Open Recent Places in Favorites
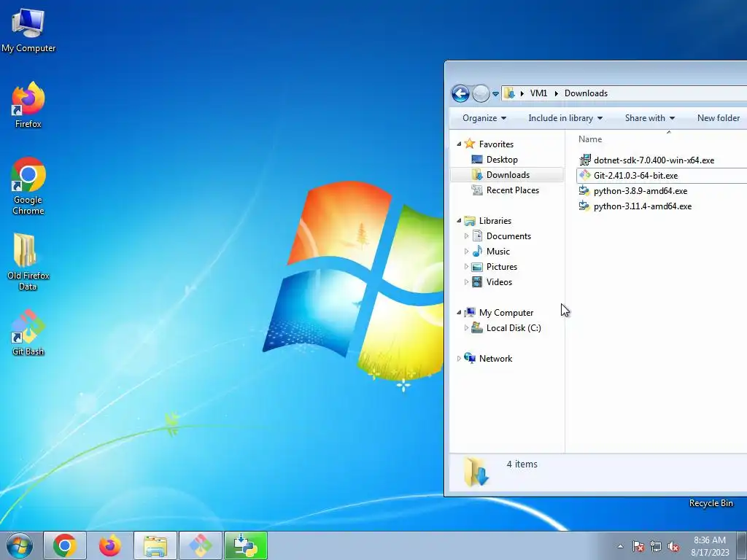 tap(513, 190)
